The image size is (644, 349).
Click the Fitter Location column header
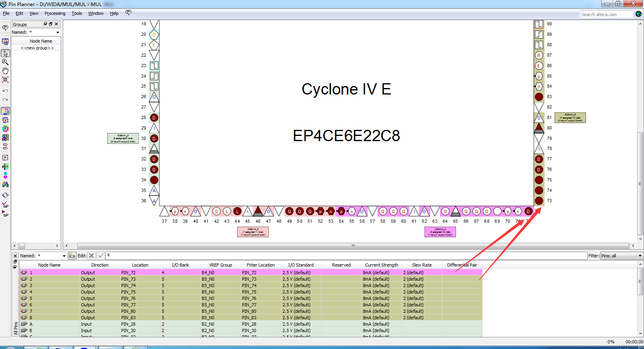tap(261, 265)
